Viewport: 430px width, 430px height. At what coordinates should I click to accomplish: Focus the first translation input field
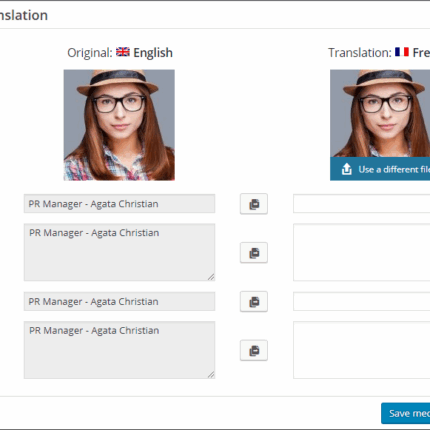[x=362, y=204]
